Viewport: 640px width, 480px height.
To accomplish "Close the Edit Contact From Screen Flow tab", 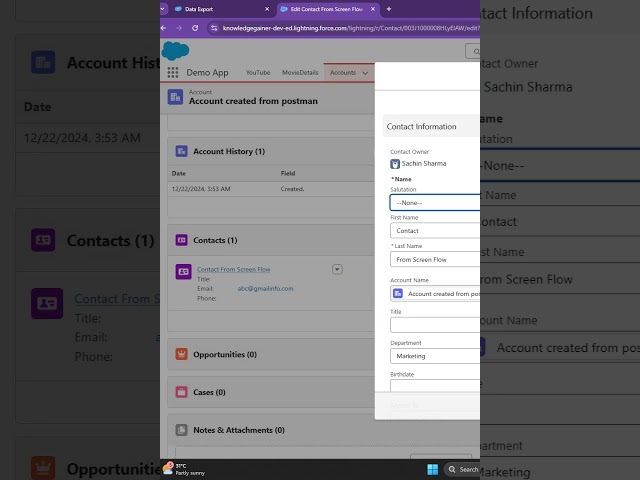I will click(373, 9).
